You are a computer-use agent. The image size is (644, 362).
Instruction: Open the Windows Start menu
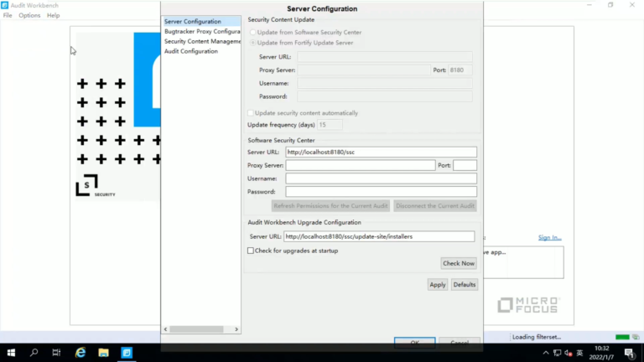pos(11,353)
